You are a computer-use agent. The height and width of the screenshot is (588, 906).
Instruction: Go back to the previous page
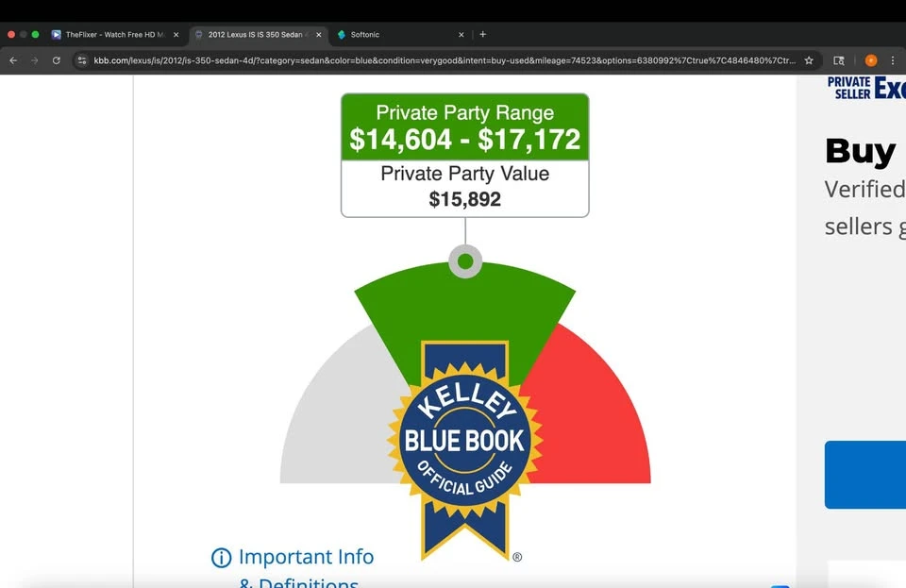(13, 60)
